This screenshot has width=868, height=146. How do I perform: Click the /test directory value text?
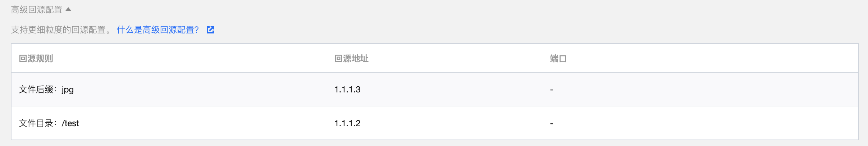click(70, 123)
